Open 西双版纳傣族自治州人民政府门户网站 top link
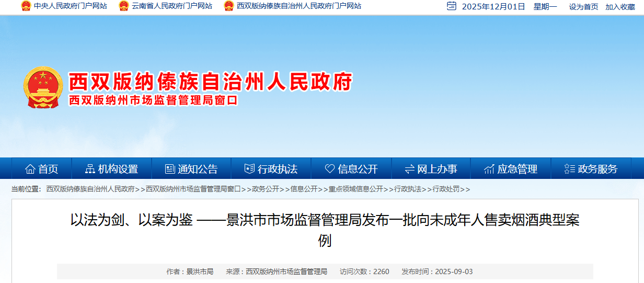 298,6
